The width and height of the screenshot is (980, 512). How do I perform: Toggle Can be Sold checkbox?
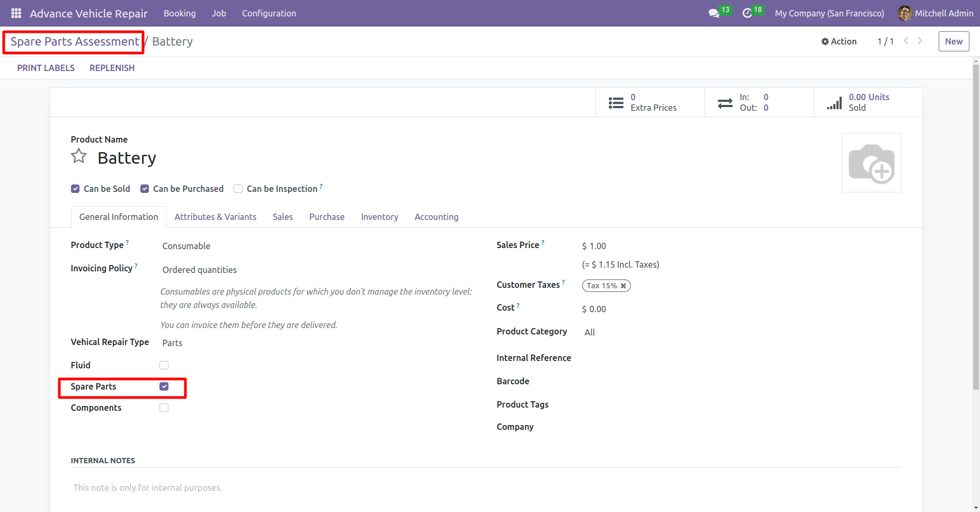(x=75, y=189)
